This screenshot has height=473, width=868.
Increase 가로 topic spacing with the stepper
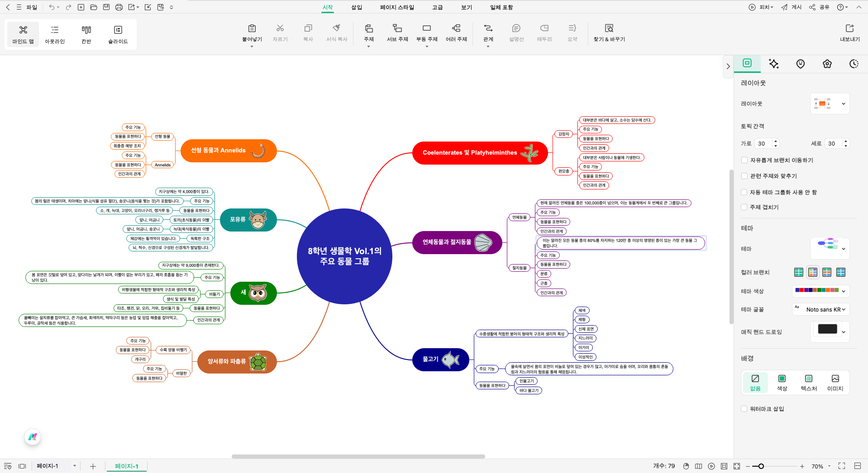click(x=776, y=141)
